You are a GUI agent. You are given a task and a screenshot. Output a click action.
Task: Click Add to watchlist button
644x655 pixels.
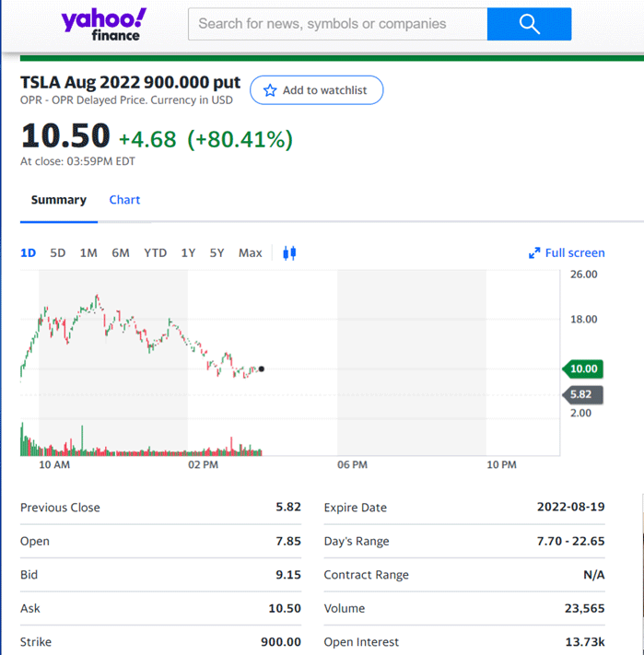coord(316,90)
